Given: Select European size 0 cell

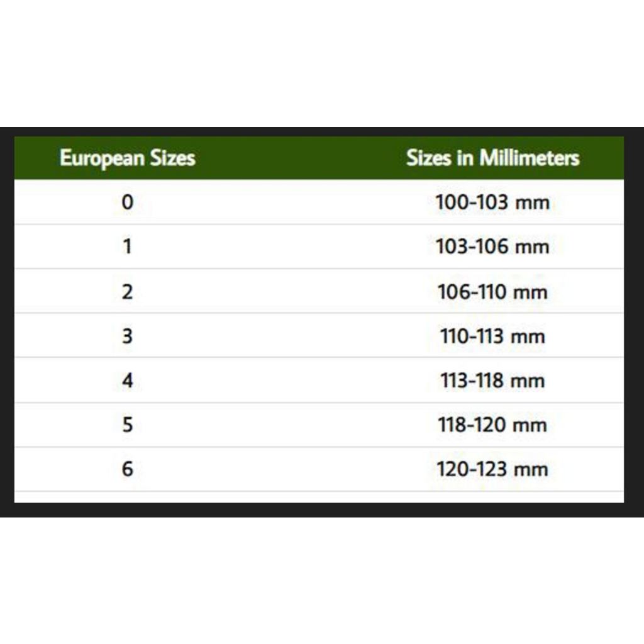Looking at the screenshot, I should click(x=128, y=203).
